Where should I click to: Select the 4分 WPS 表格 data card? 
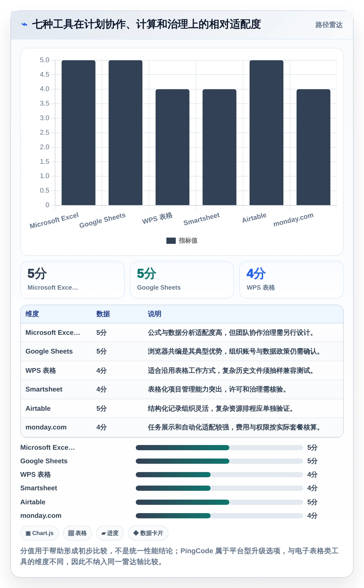[x=291, y=280]
